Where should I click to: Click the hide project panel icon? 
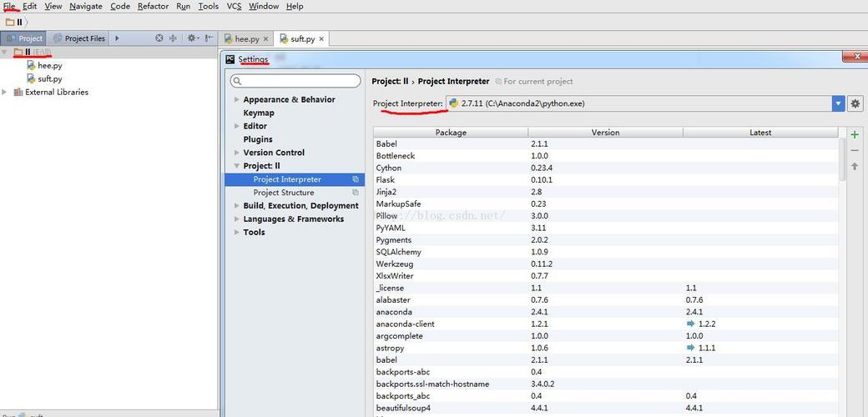pyautogui.click(x=209, y=38)
